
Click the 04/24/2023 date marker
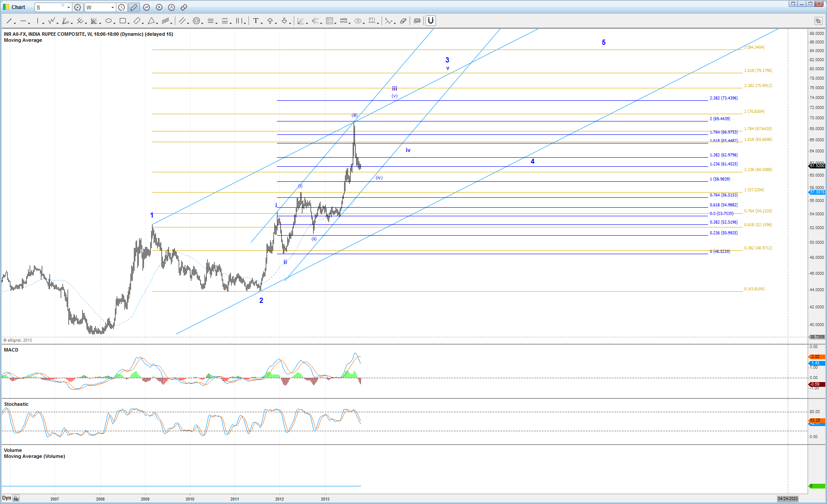(787, 499)
